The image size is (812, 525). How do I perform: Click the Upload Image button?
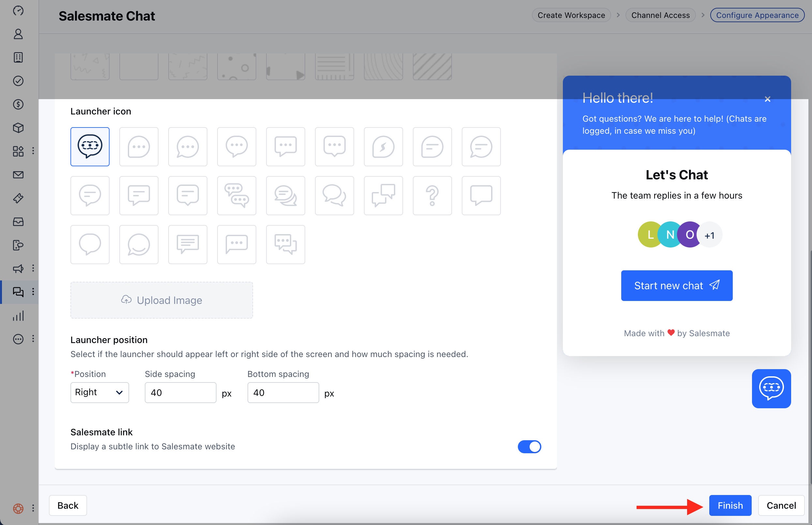pos(161,300)
